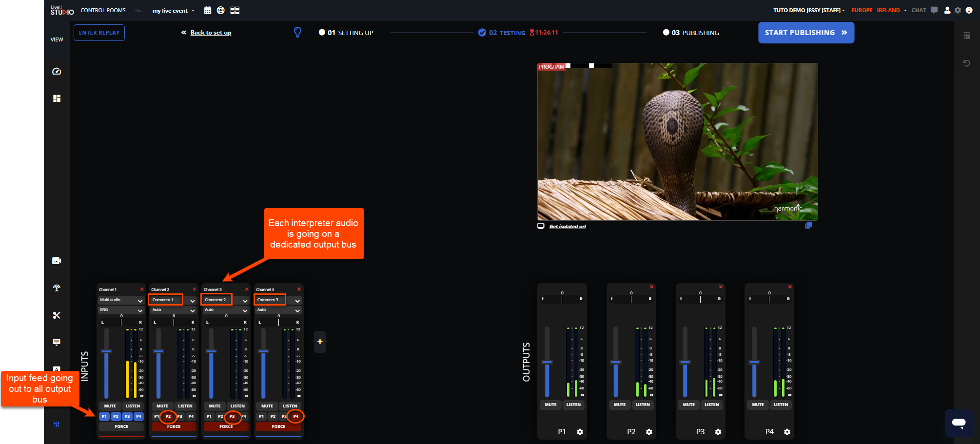Click the Channel 3 volume fader handle

coord(211,351)
